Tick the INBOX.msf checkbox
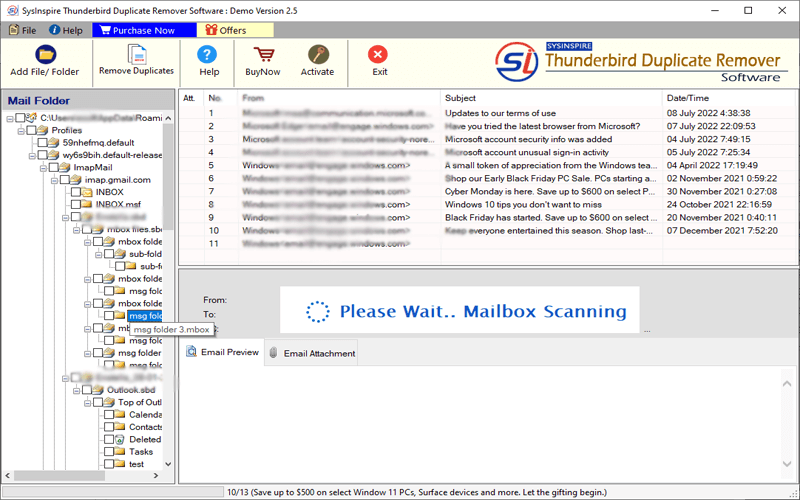 [x=76, y=205]
